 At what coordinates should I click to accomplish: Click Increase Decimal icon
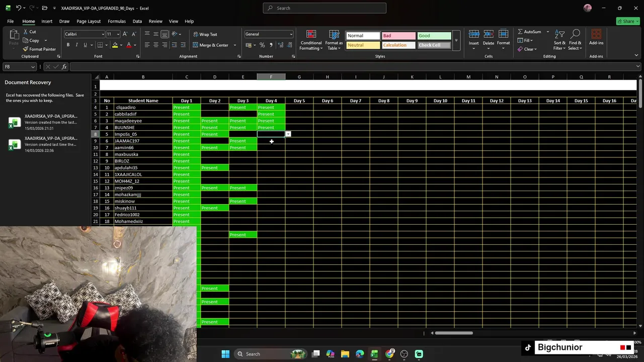(x=281, y=45)
